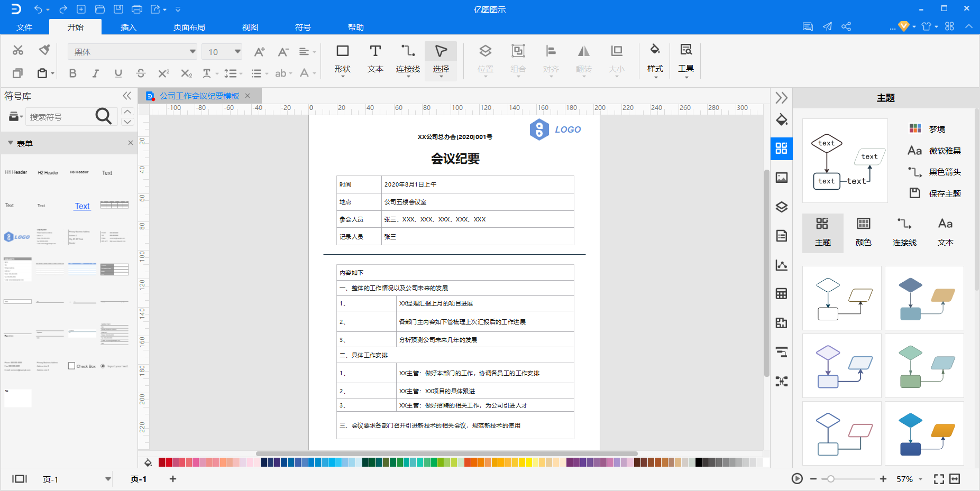
Task: Click the Redo arrow icon
Action: pyautogui.click(x=63, y=10)
